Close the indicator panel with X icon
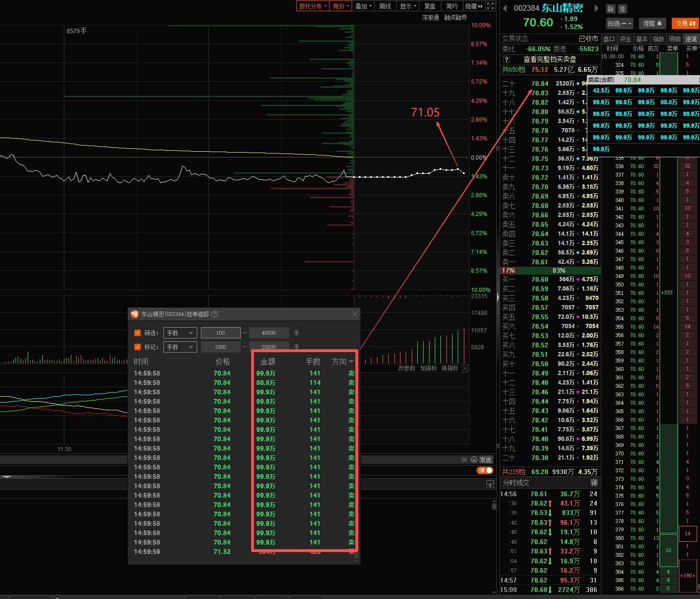The height and width of the screenshot is (599, 700). click(x=465, y=368)
